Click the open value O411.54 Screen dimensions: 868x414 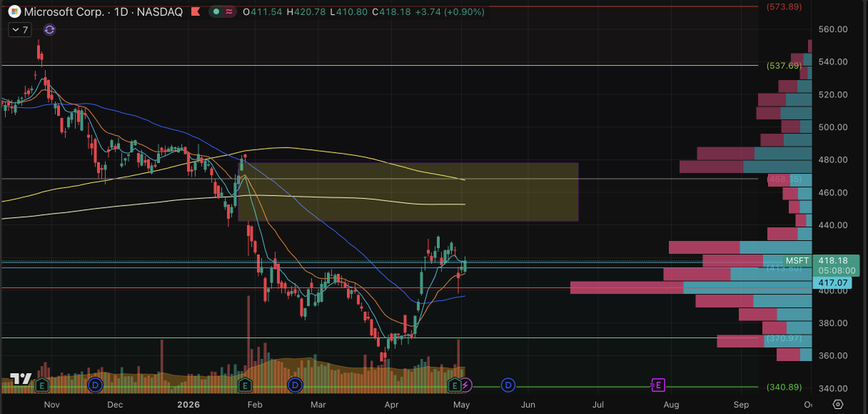tap(263, 12)
